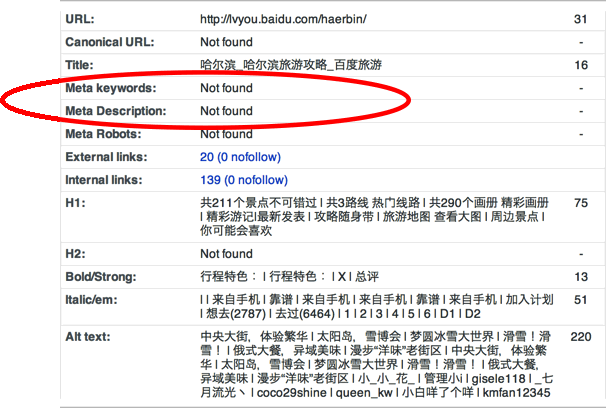Click the Italic/em count 51
This screenshot has height=408, width=606.
click(x=581, y=300)
